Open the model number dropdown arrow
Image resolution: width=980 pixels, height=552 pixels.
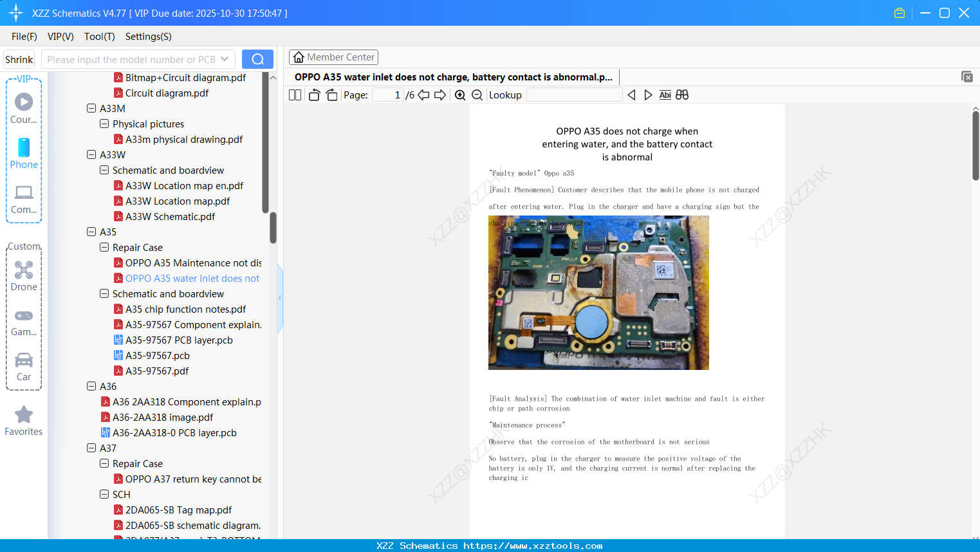click(x=225, y=59)
